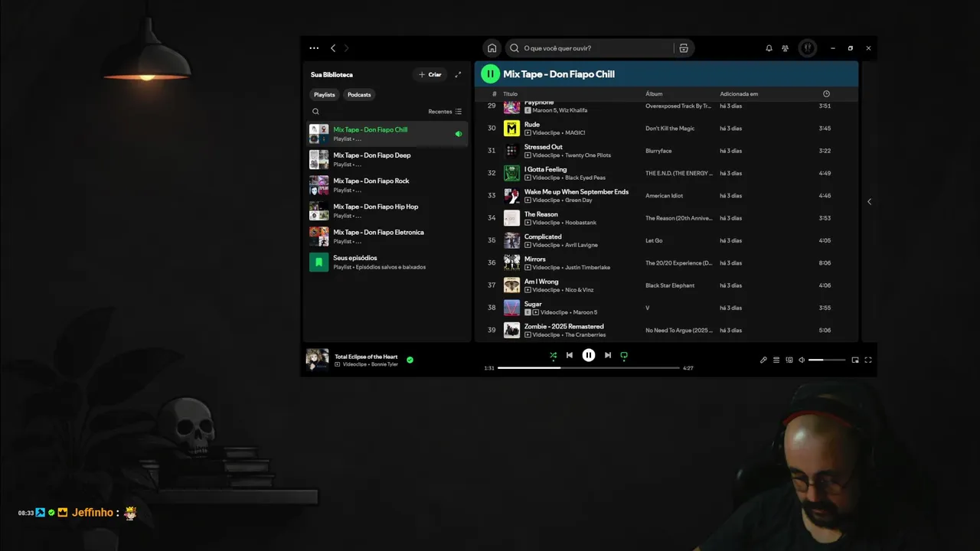980x551 pixels.
Task: Click the Criar button
Action: pos(430,74)
